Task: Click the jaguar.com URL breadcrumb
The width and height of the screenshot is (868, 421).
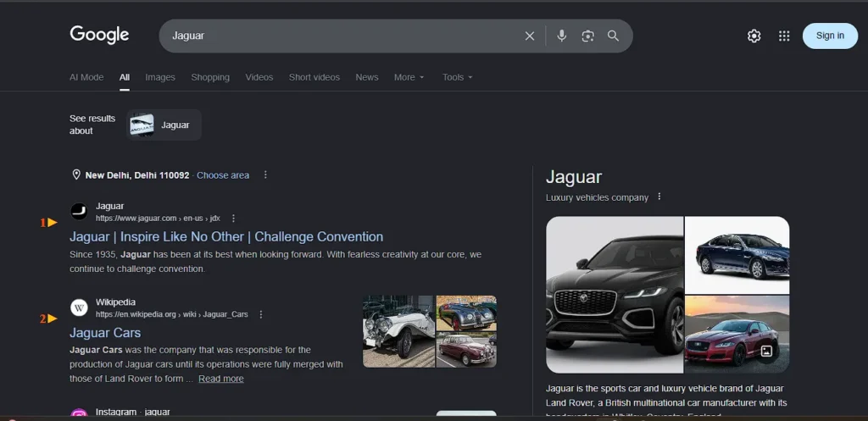Action: tap(158, 219)
